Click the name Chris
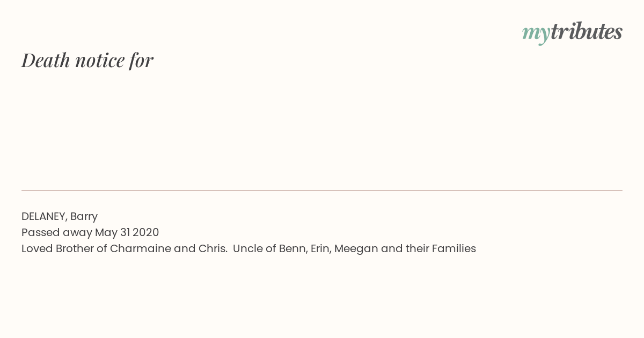 [x=213, y=249]
